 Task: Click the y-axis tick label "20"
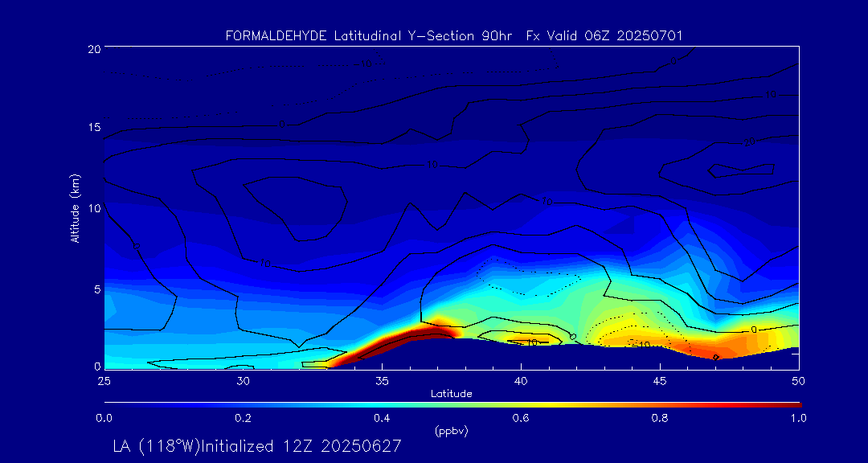coord(94,48)
